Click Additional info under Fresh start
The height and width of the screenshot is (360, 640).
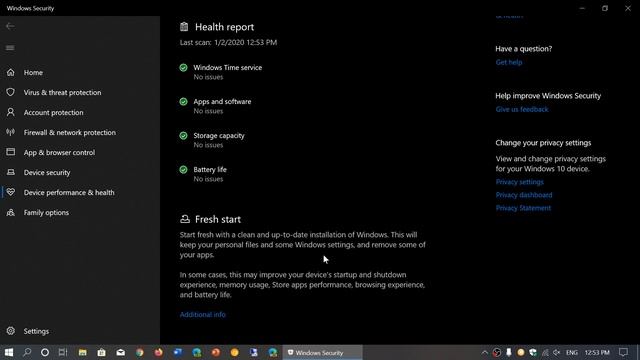tap(203, 314)
